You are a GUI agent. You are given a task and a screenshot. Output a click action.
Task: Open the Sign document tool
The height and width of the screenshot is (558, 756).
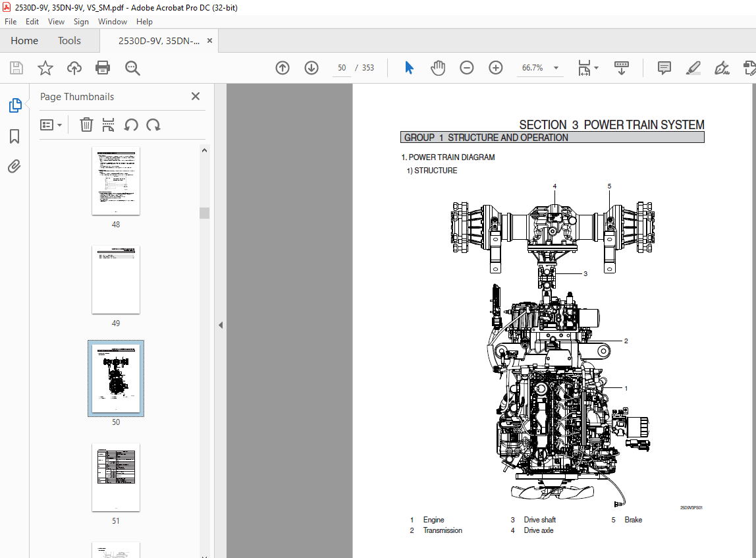(722, 68)
